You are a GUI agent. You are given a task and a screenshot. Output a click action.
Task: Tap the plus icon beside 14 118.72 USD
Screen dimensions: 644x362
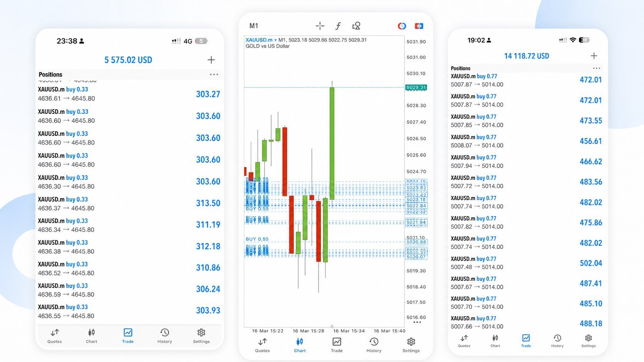(x=594, y=56)
